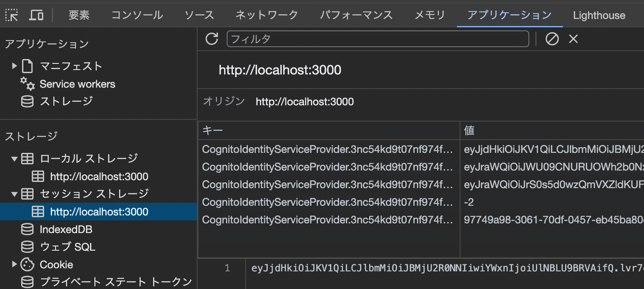Open the Lighthouse panel tab

[x=599, y=15]
